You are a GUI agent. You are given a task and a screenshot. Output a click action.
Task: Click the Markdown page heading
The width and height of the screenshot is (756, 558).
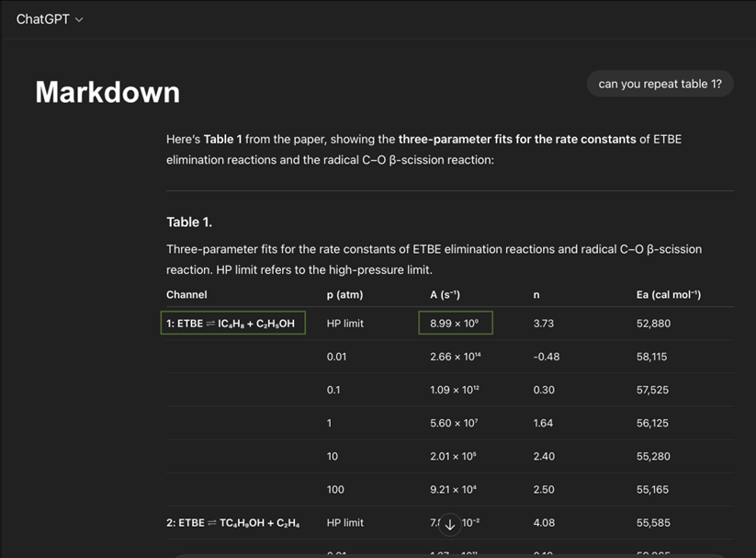coord(107,92)
